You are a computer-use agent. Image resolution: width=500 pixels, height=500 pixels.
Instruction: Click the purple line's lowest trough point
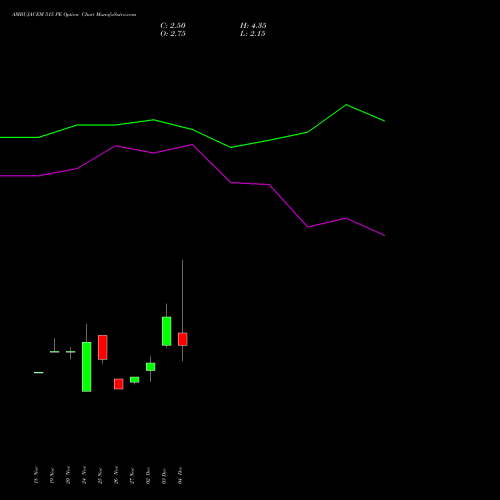[x=384, y=235]
